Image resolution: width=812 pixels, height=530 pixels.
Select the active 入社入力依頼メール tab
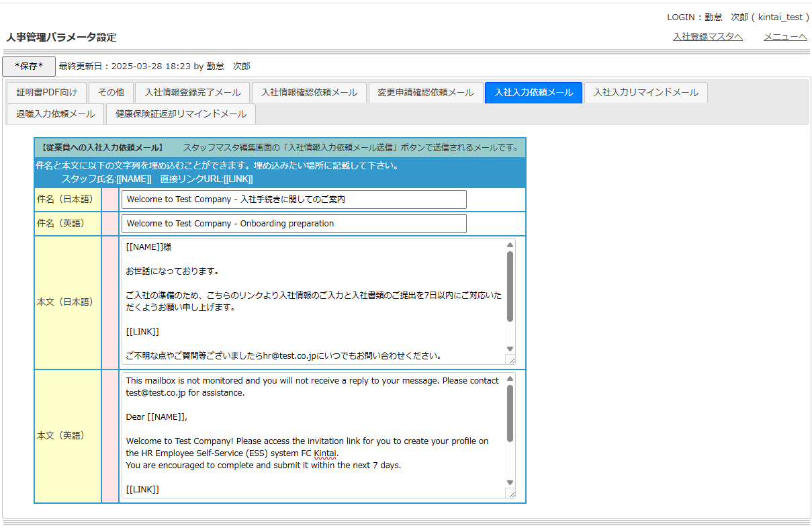[x=533, y=93]
